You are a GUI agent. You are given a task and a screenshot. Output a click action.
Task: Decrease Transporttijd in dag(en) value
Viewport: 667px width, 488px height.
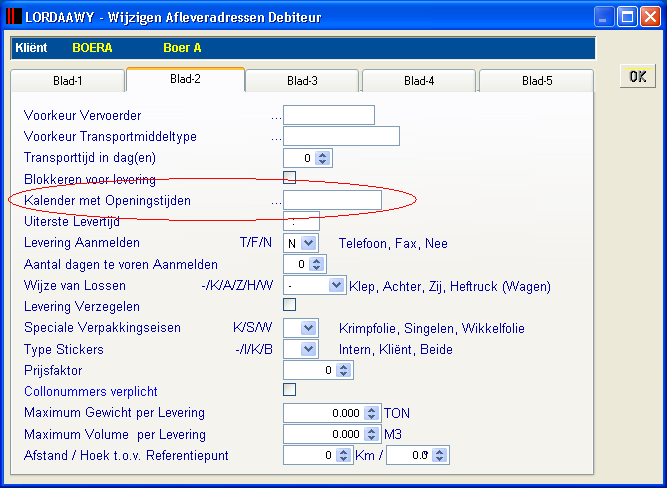322,162
